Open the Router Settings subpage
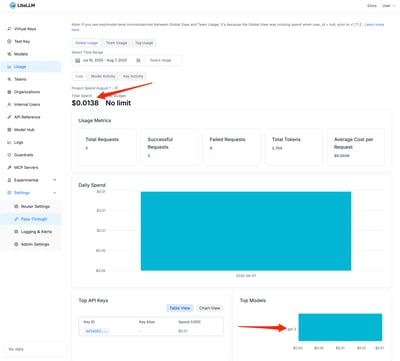Viewport: 400px width, 361px height. pos(31,206)
